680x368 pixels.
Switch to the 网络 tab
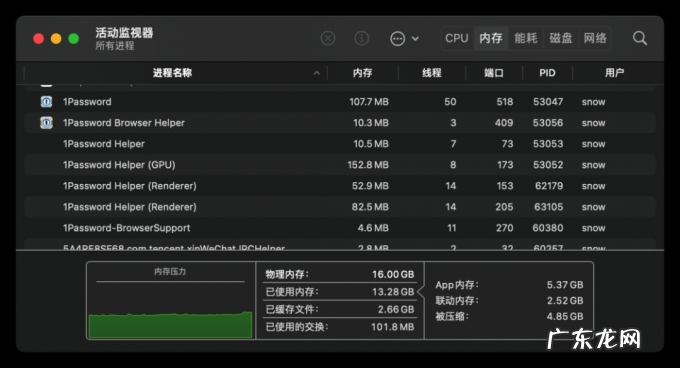(595, 39)
